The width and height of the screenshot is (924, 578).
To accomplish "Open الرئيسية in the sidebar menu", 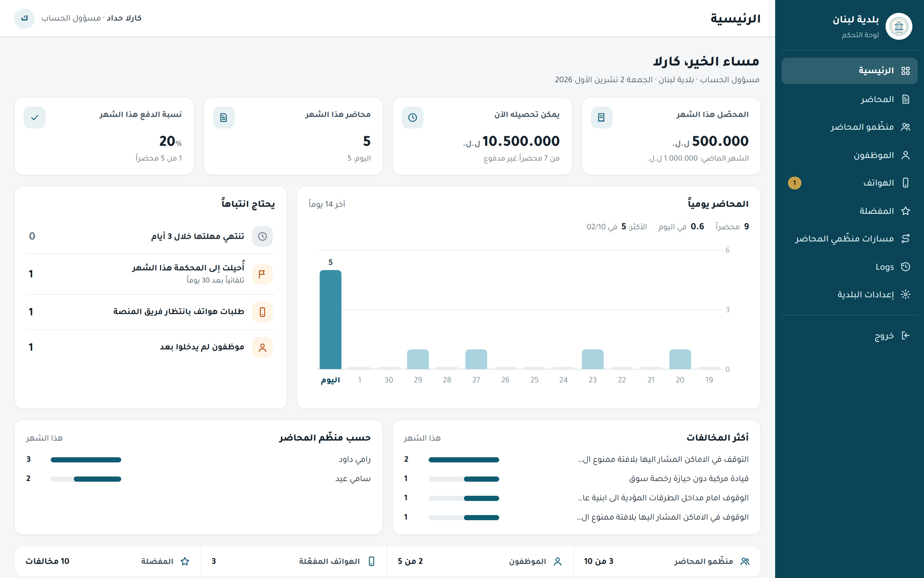I will pyautogui.click(x=849, y=71).
